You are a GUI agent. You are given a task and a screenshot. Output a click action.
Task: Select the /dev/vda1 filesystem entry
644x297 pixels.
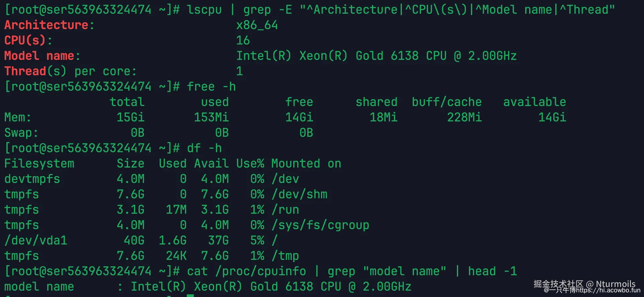pyautogui.click(x=35, y=240)
